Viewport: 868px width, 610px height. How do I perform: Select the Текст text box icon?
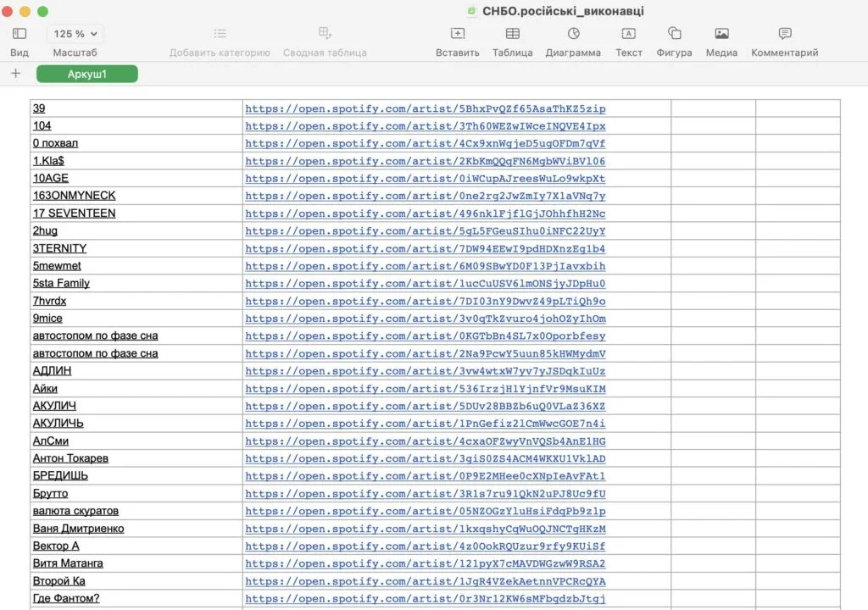(628, 34)
